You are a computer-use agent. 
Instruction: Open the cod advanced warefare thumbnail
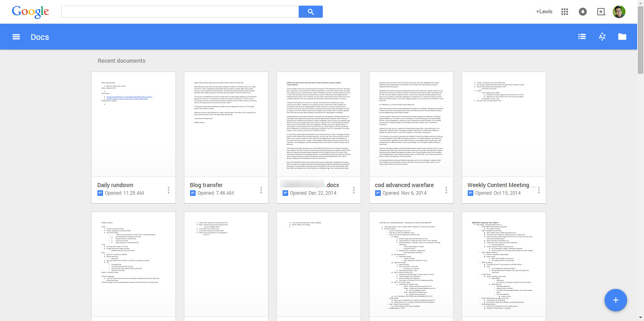[x=411, y=124]
